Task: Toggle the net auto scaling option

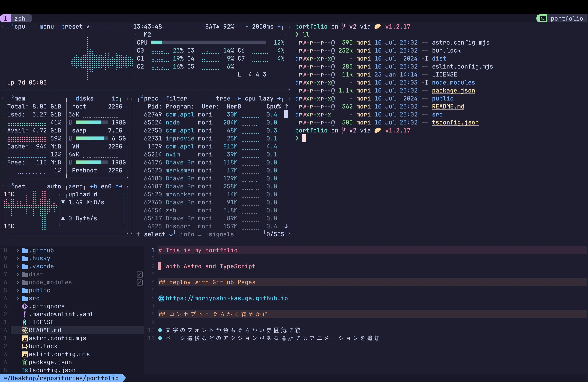Action: click(x=54, y=187)
